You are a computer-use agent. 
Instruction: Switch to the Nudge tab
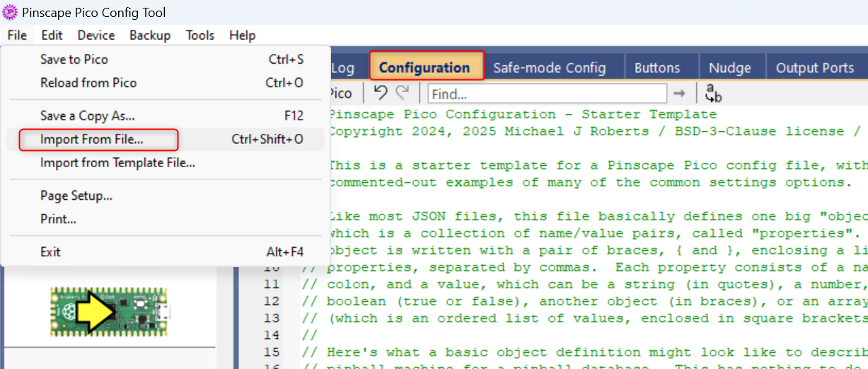pos(729,68)
